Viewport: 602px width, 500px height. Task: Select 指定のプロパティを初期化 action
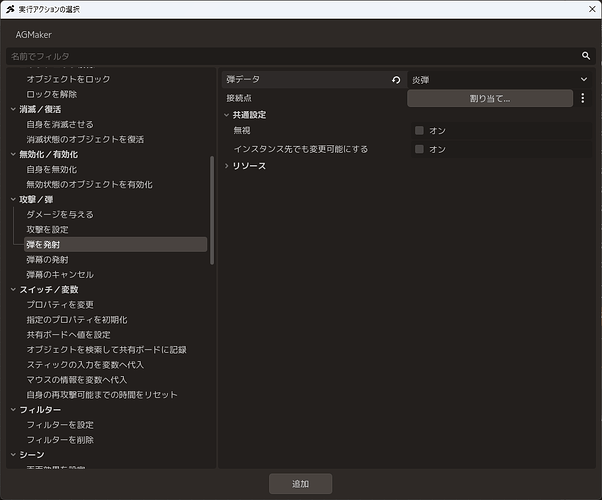(77, 320)
